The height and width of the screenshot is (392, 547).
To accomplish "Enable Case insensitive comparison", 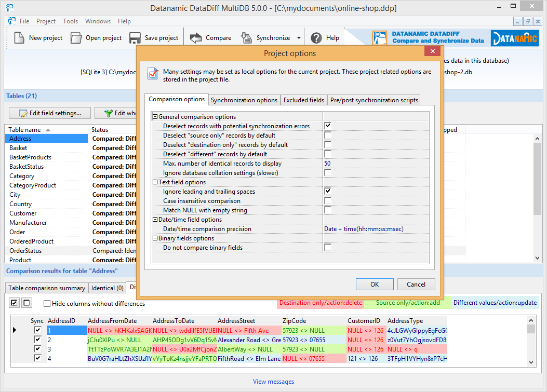I will pos(328,200).
